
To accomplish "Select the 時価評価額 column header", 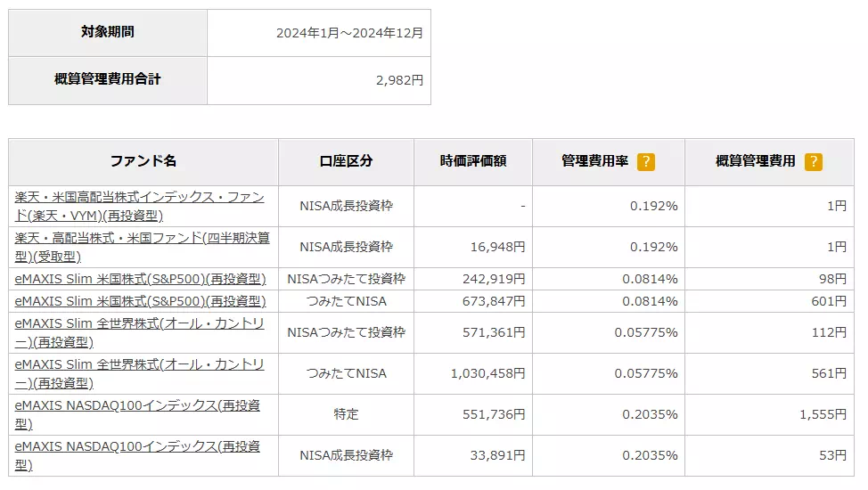I will point(473,161).
